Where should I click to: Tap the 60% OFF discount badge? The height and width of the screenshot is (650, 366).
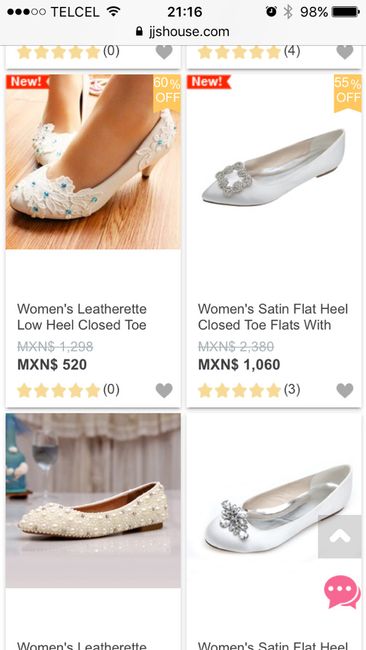tap(167, 91)
